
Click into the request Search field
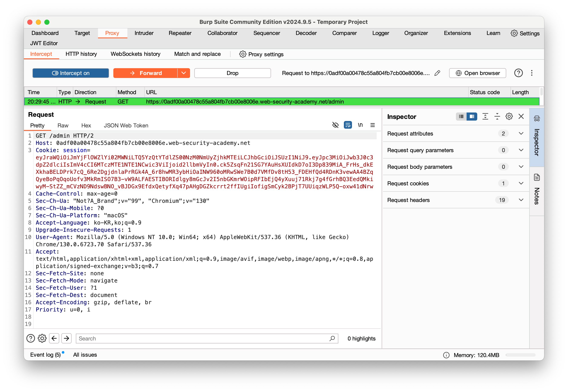(x=204, y=338)
